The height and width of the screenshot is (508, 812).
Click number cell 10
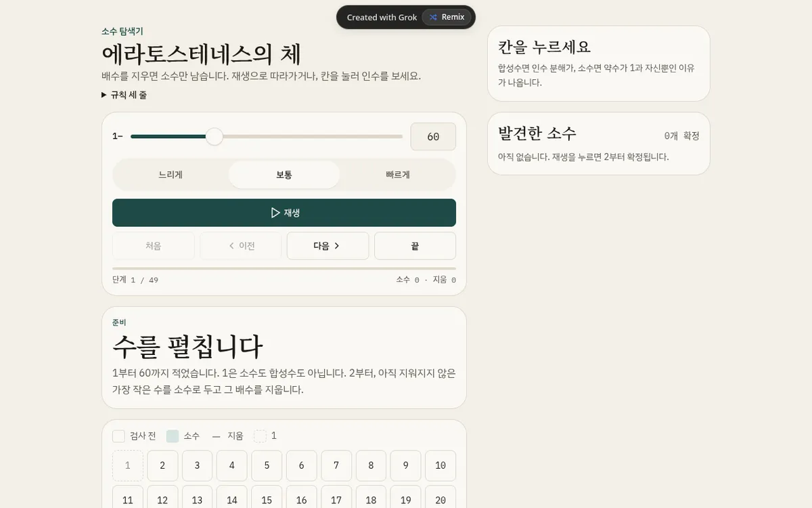point(441,465)
